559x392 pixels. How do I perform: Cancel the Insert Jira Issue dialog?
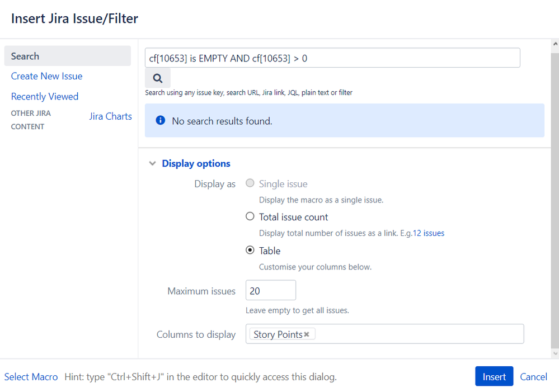533,377
